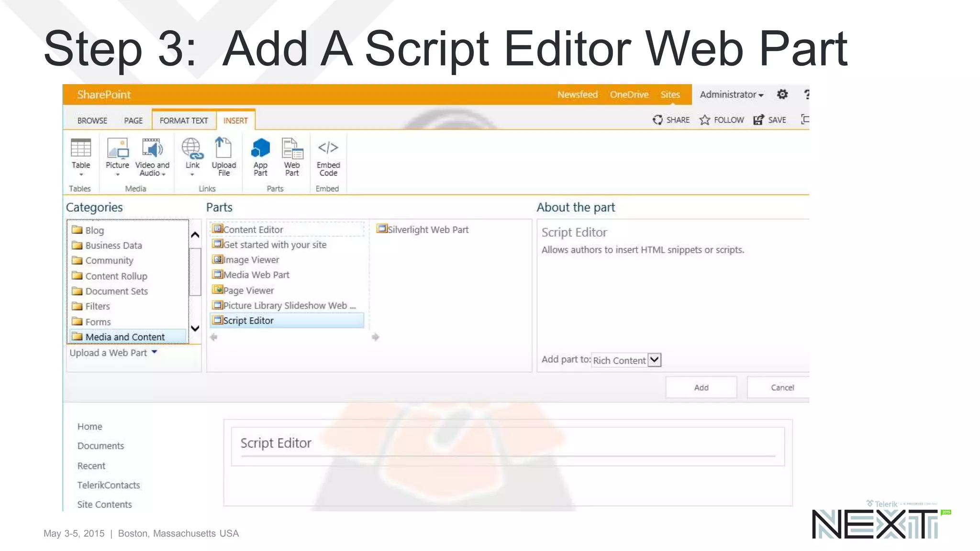Pick the Media Web Part

251,275
